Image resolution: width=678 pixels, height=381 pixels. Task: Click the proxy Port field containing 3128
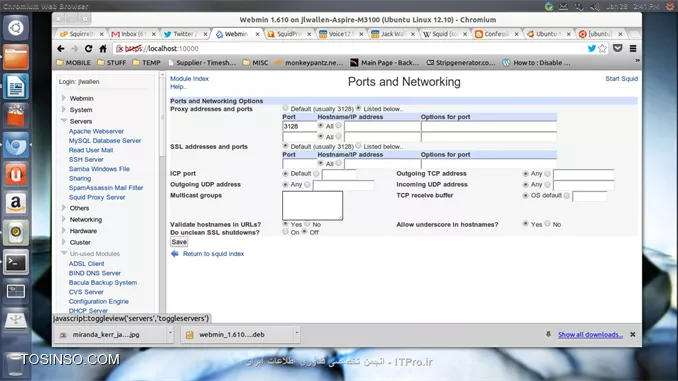[x=299, y=126]
